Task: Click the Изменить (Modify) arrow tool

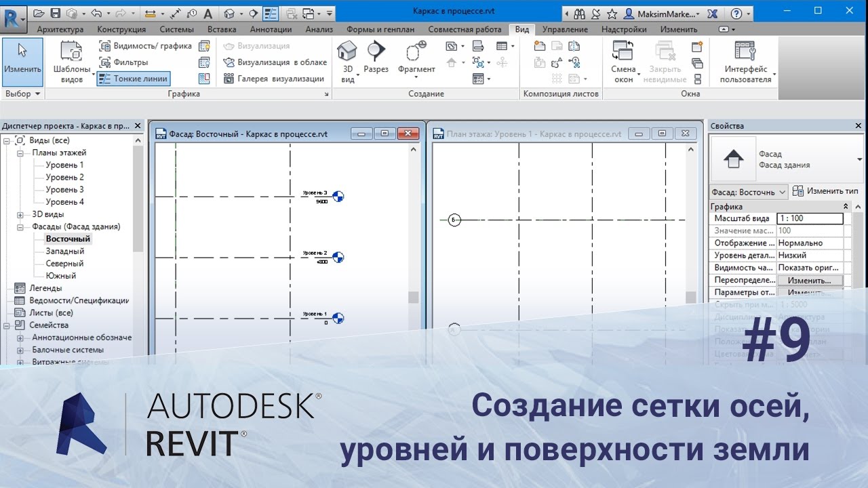Action: tap(22, 61)
